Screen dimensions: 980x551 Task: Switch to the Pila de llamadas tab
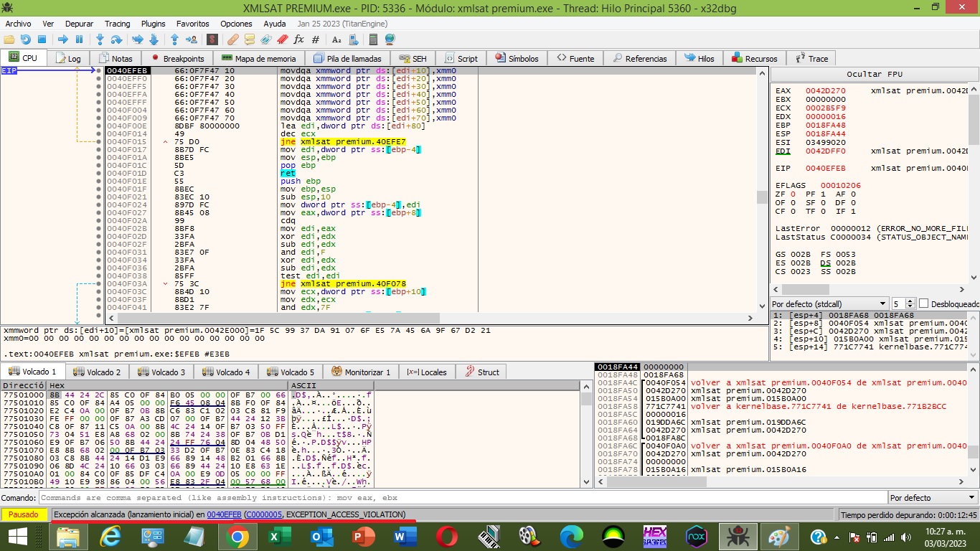point(347,58)
